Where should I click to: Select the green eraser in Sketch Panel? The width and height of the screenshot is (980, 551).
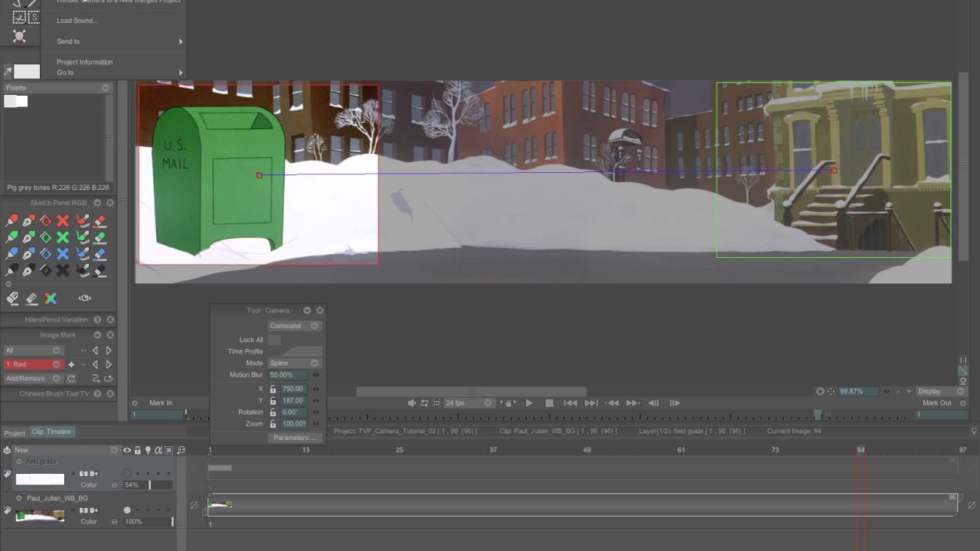coord(100,237)
